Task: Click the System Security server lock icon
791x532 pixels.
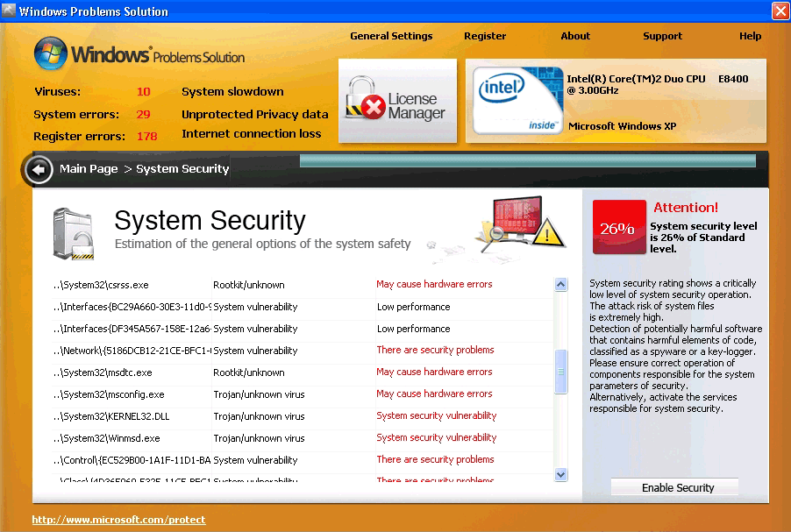Action: coord(73,234)
